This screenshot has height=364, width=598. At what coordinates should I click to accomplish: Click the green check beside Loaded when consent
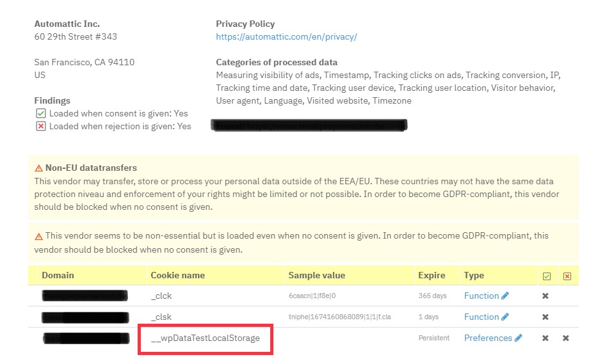tap(41, 114)
